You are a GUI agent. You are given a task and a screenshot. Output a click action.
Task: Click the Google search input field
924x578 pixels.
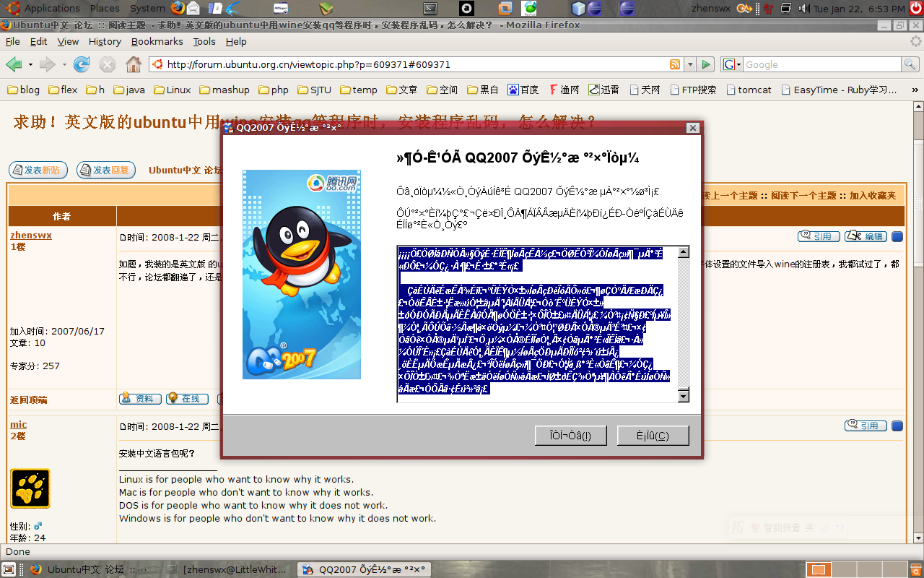[x=822, y=64]
